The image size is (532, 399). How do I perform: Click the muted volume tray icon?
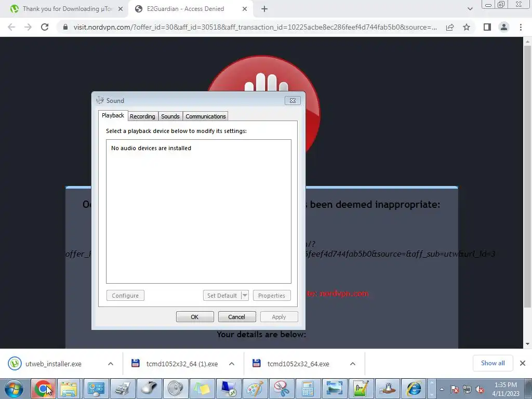(480, 390)
